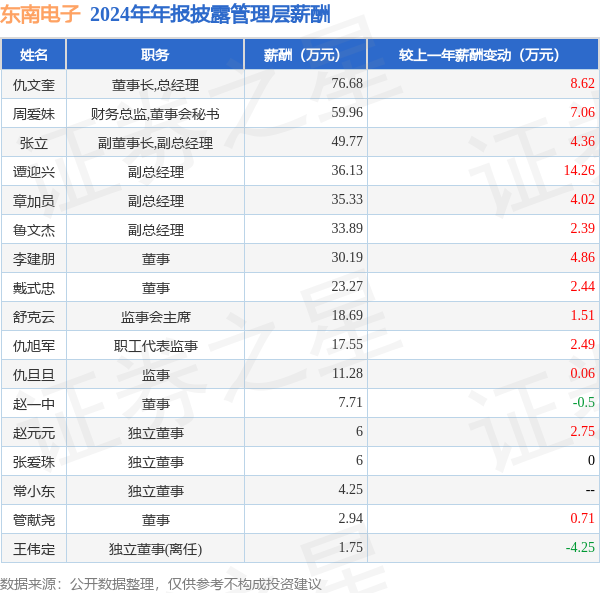Viewport: 600px width, 593px height.
Task: Select the name 赵元元
Action: (x=34, y=433)
